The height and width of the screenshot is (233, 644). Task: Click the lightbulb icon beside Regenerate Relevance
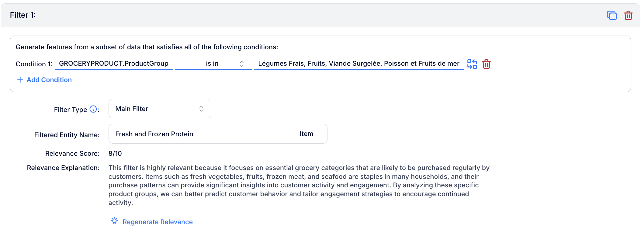[x=114, y=221]
